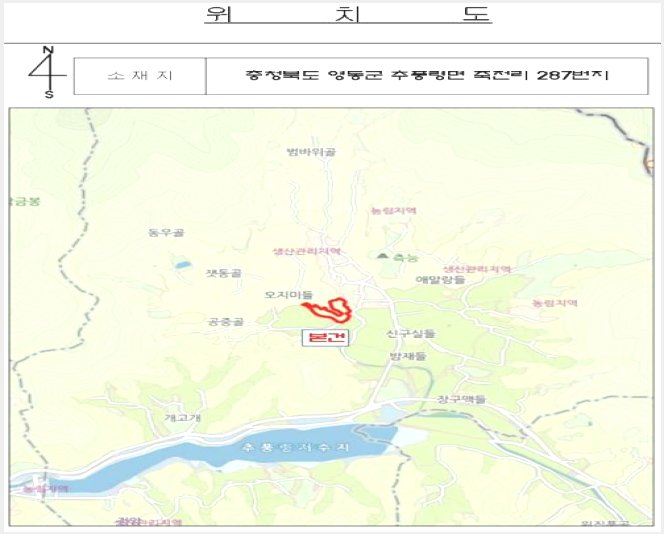Click the red 본건 label box

[x=325, y=338]
